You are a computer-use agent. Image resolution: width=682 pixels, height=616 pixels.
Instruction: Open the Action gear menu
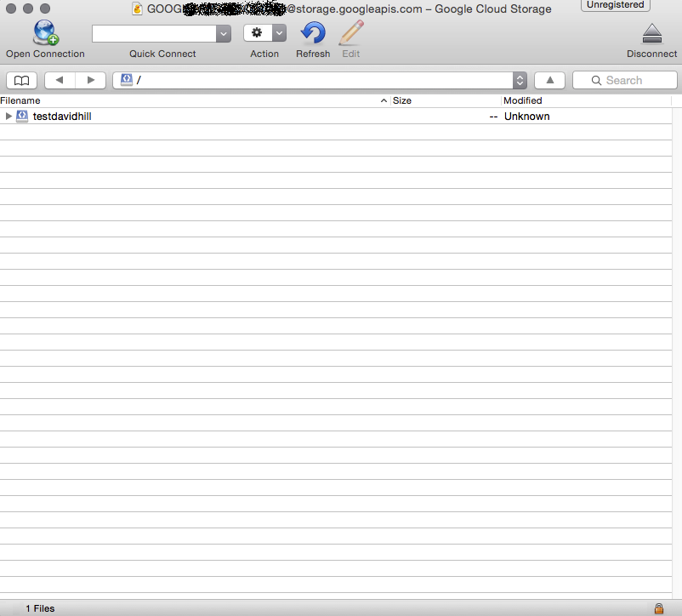(258, 33)
